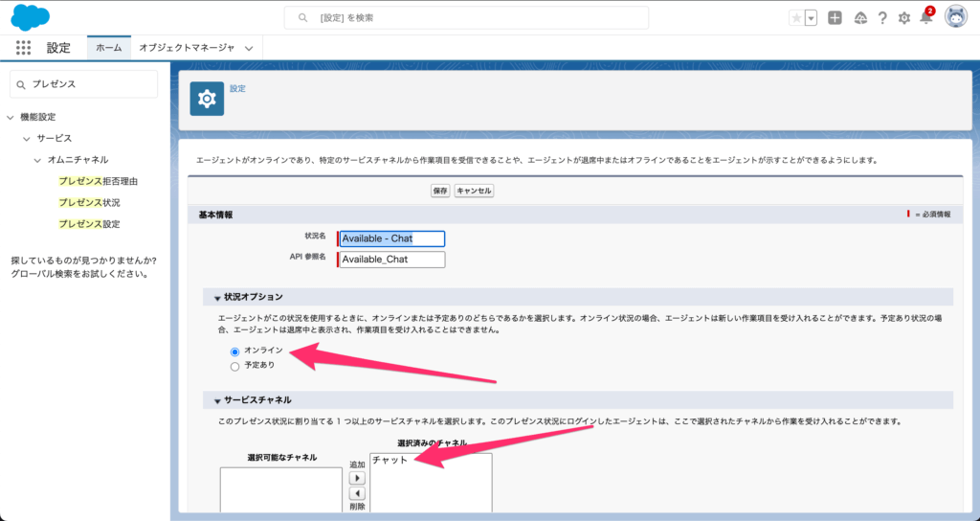Click the 基本情報 section header
This screenshot has width=980, height=521.
pos(215,215)
